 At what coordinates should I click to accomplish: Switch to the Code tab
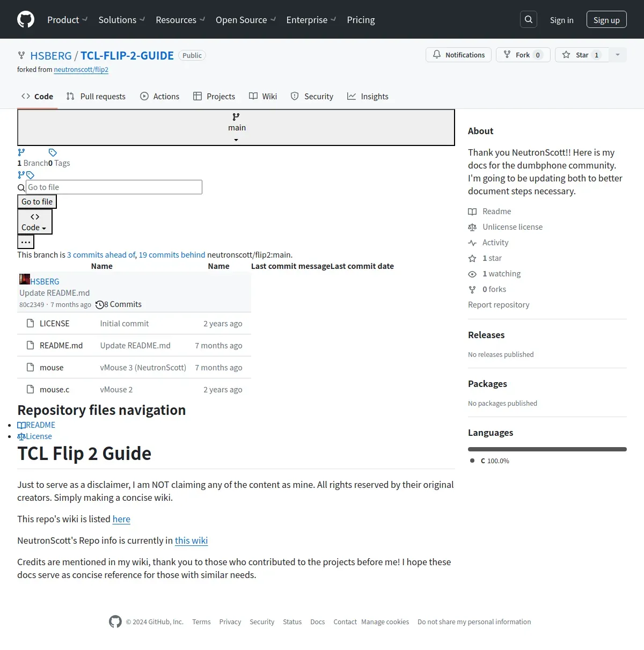tap(37, 97)
